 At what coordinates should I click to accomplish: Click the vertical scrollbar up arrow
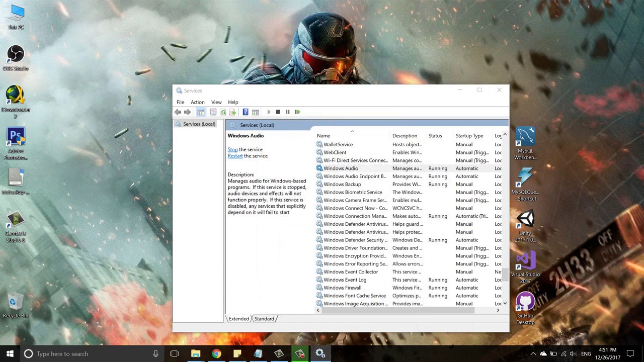click(x=505, y=135)
